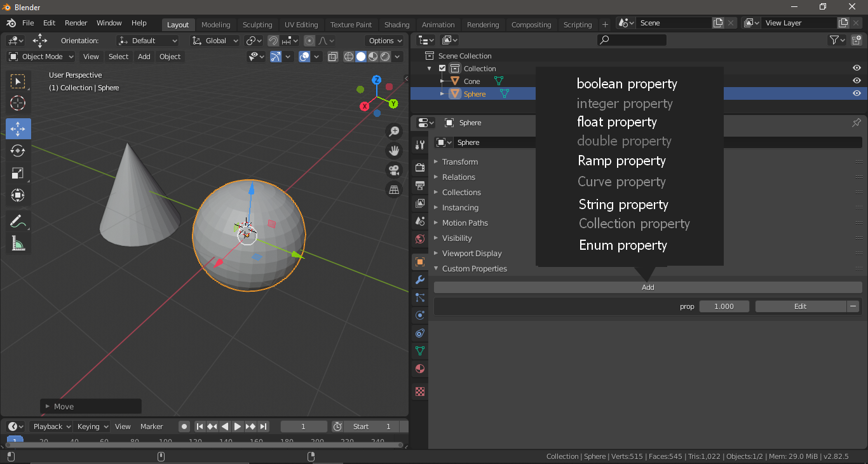
Task: Play the animation forward
Action: coord(238,426)
